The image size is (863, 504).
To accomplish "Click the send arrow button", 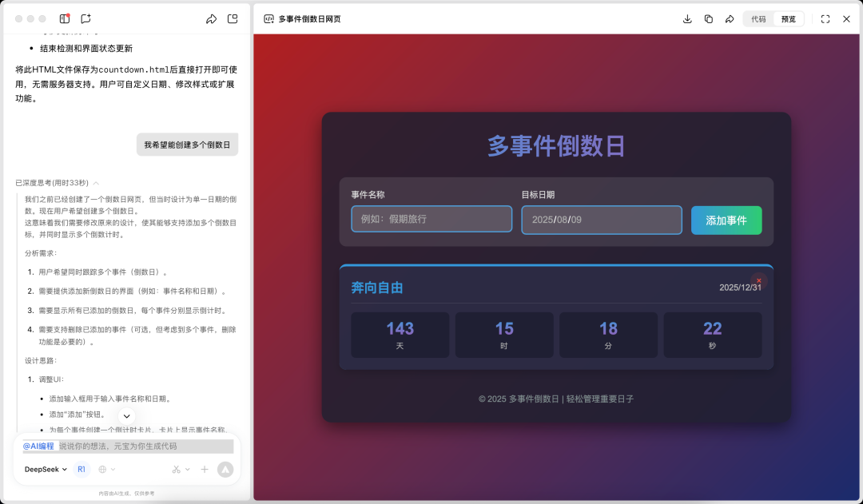I will [x=225, y=470].
